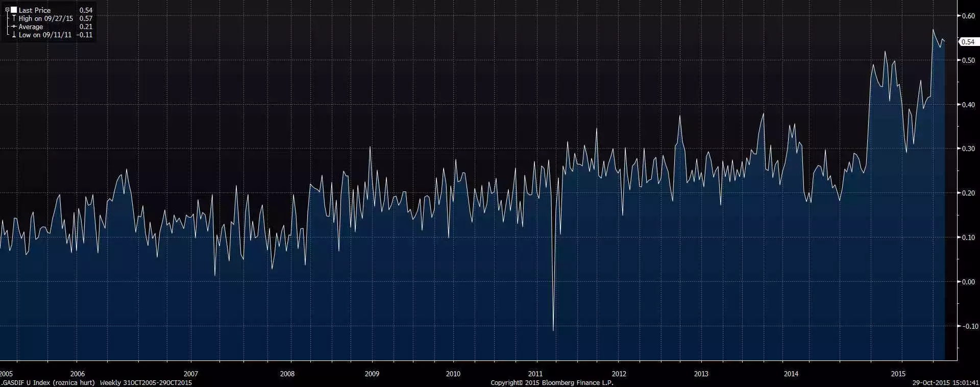The height and width of the screenshot is (387, 980).
Task: Click the 2006 label on the time axis
Action: 78,374
